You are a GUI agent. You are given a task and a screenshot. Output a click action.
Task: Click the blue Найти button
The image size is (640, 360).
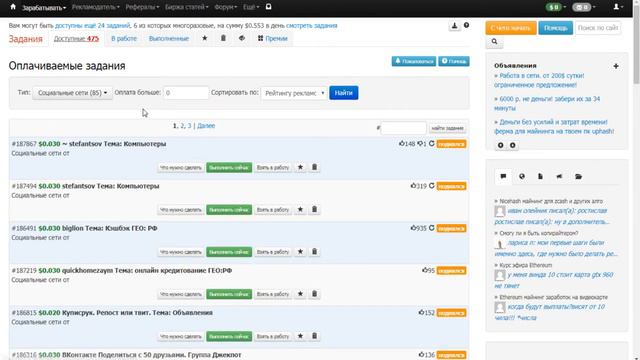tap(344, 93)
